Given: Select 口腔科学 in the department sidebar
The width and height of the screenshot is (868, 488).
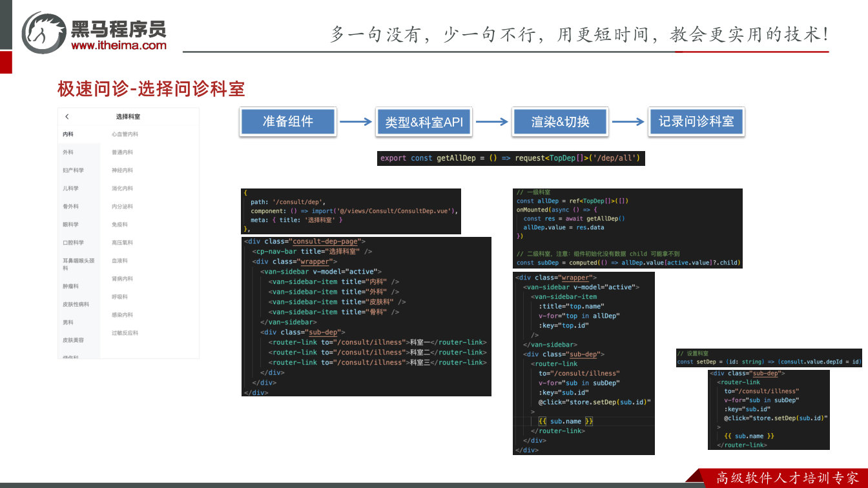Looking at the screenshot, I should click(73, 243).
